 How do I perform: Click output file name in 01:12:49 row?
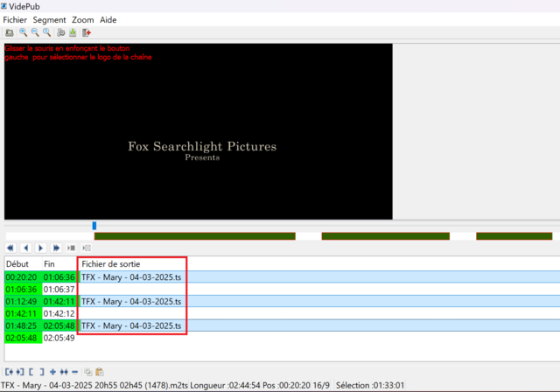tap(131, 302)
